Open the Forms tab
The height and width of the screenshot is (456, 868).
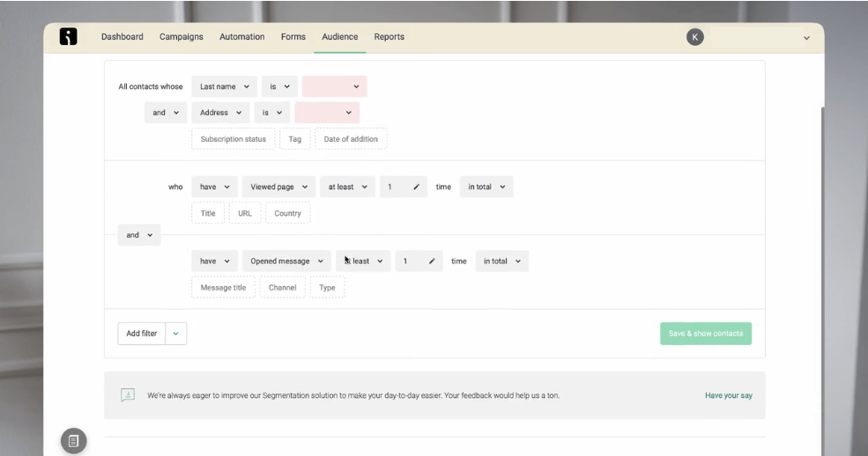[293, 36]
